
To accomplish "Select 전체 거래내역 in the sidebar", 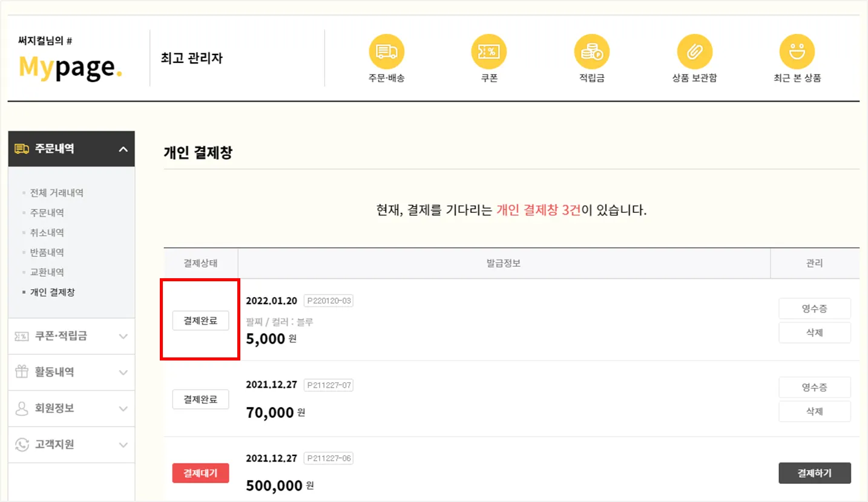I will pyautogui.click(x=57, y=193).
